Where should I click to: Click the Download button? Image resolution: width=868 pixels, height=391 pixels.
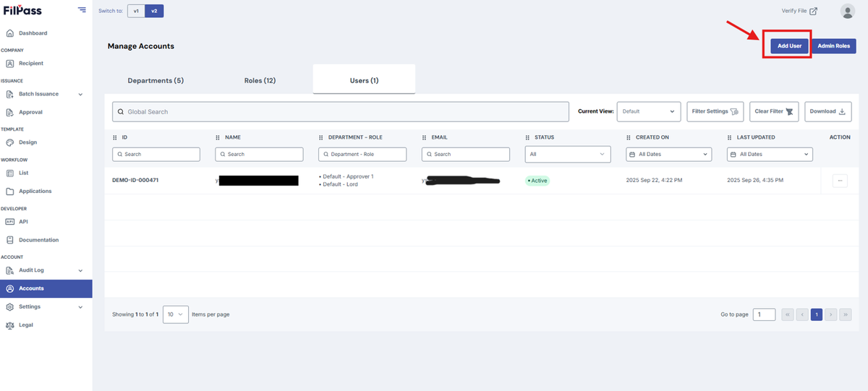point(828,111)
